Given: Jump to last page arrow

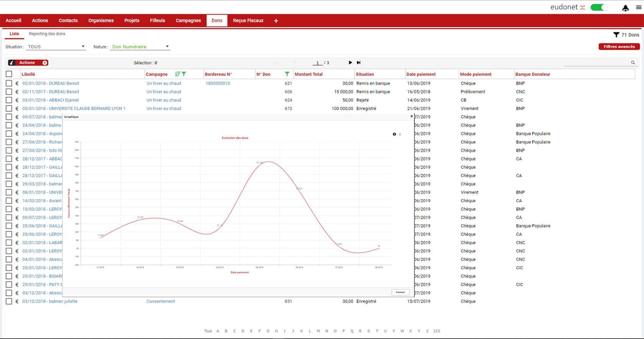Looking at the screenshot, I should click(358, 62).
